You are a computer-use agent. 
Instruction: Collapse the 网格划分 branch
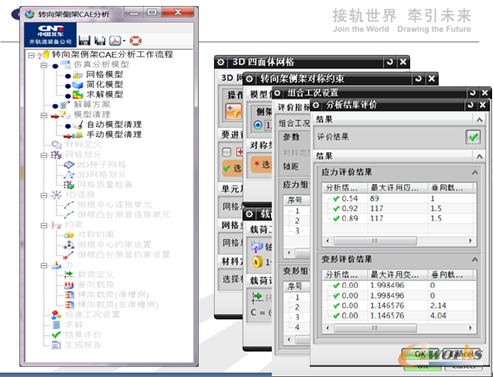(x=43, y=155)
